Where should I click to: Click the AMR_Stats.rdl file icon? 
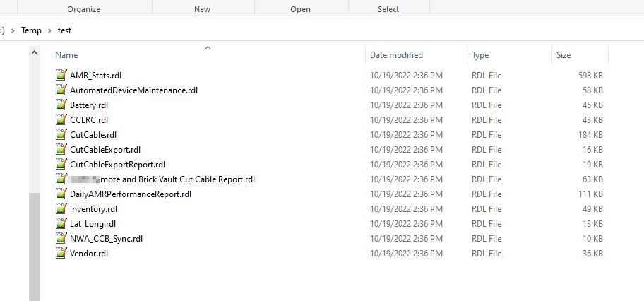tap(61, 75)
